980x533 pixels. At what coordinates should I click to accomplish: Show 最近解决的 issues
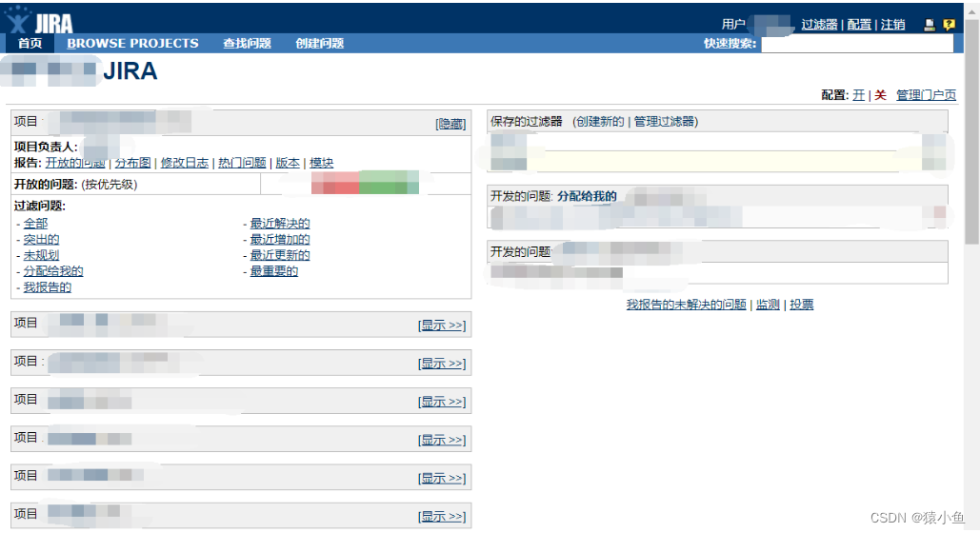tap(280, 223)
